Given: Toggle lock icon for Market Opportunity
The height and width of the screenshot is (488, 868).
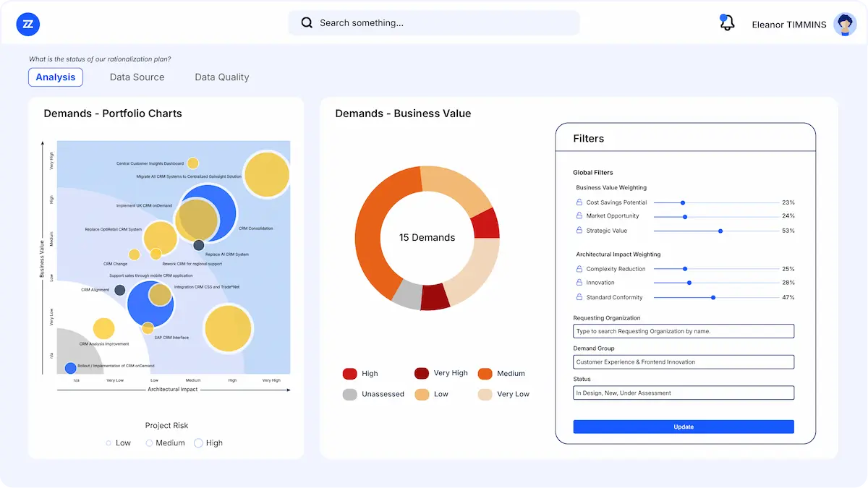Looking at the screenshot, I should click(x=579, y=215).
